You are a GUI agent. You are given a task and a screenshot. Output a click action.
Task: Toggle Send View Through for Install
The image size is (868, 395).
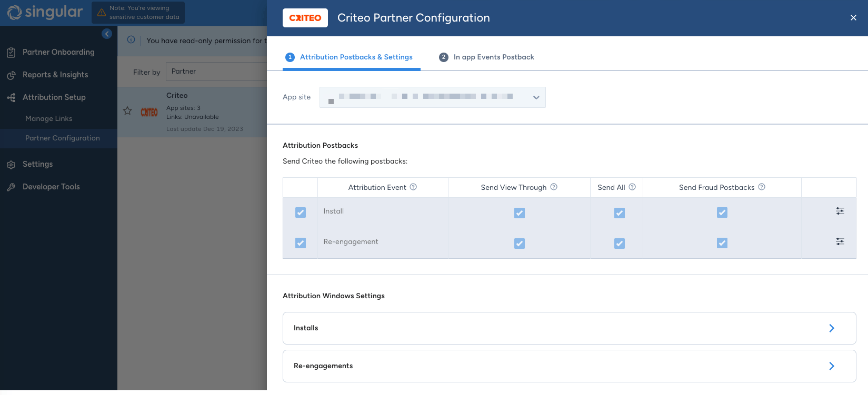pyautogui.click(x=520, y=213)
